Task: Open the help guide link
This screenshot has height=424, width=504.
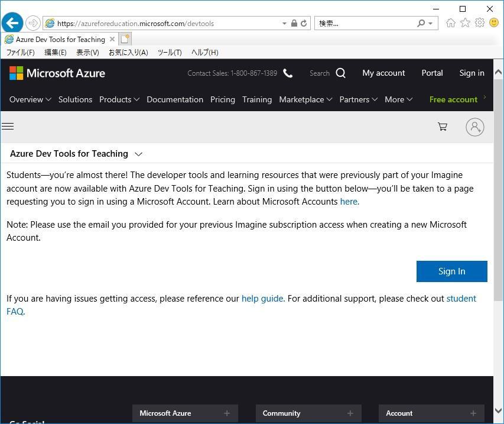Action: [x=262, y=299]
